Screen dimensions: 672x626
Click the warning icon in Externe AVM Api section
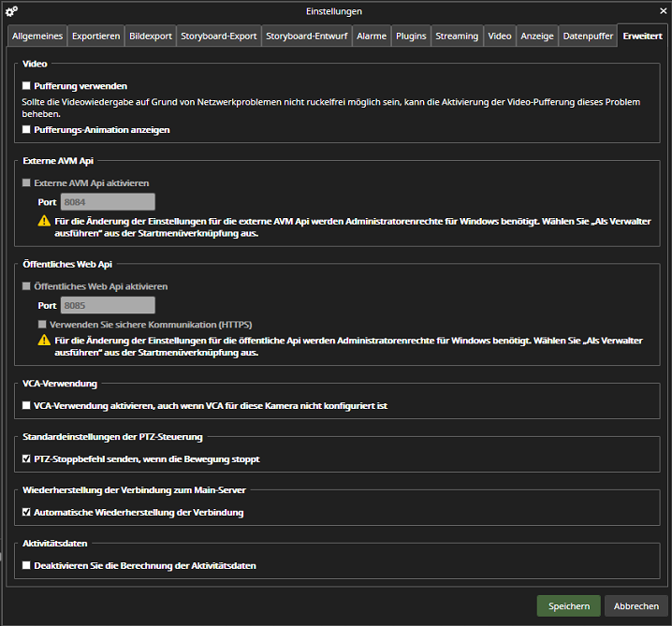44,221
